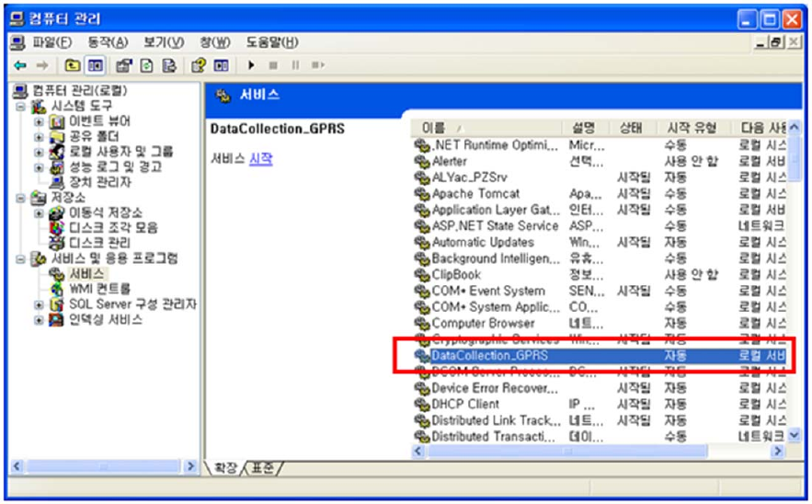The image size is (812, 504).
Task: Open the 동작(A) menu
Action: coord(108,42)
